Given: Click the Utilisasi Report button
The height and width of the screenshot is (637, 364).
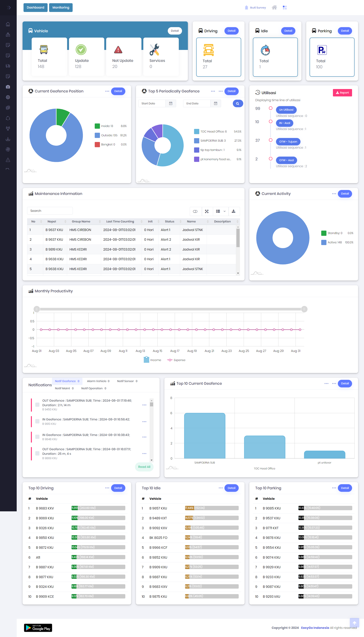Looking at the screenshot, I should click(342, 93).
